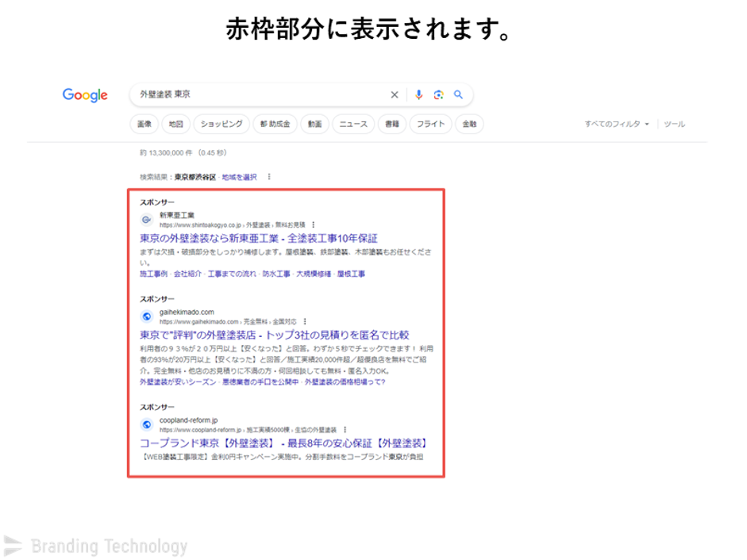Click the 会社紹介 sitelink

(187, 274)
